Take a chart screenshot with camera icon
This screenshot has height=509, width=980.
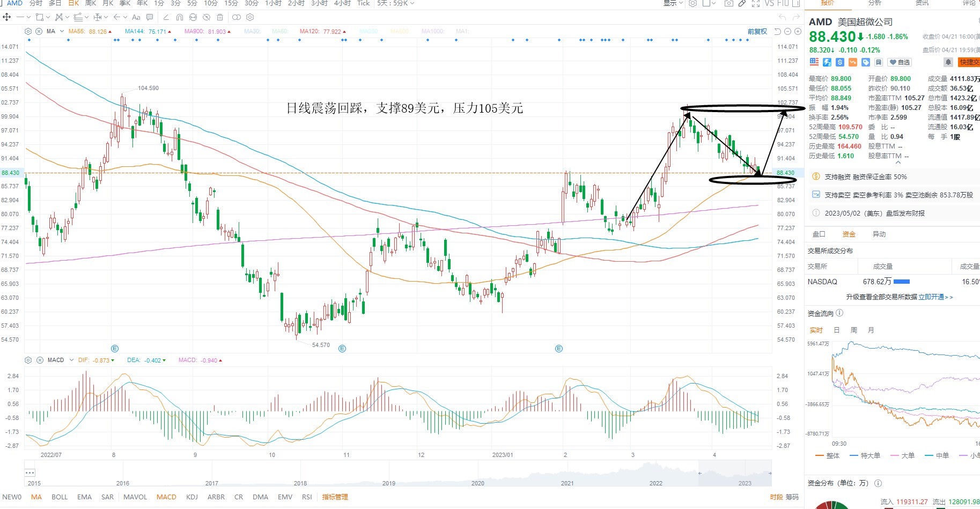point(729,3)
